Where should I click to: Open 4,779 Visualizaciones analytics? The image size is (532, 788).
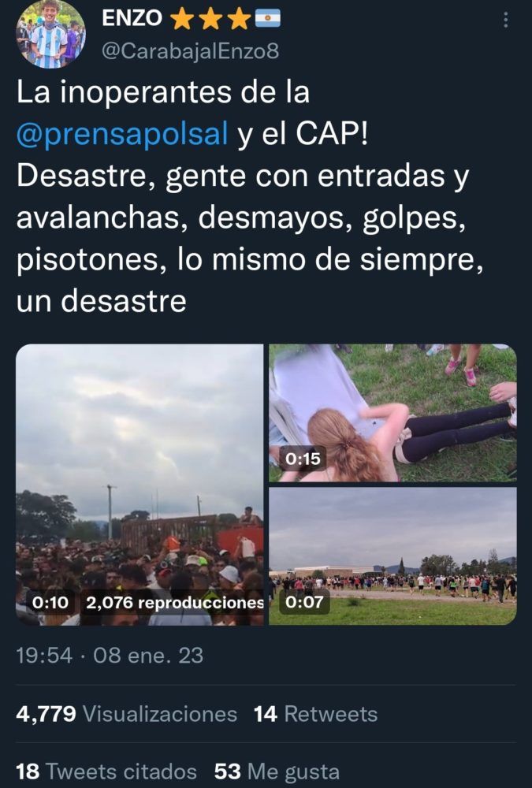pos(126,714)
